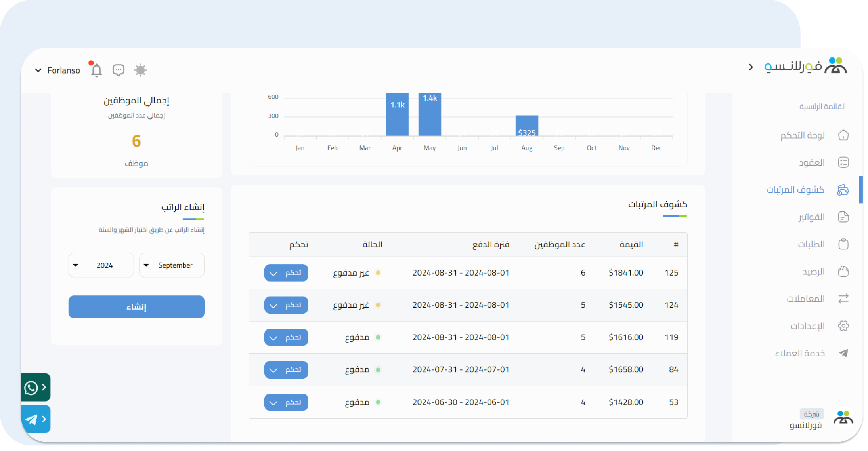Open the requests clipboard icon
Viewport: 868px width, 451px height.
tap(843, 244)
